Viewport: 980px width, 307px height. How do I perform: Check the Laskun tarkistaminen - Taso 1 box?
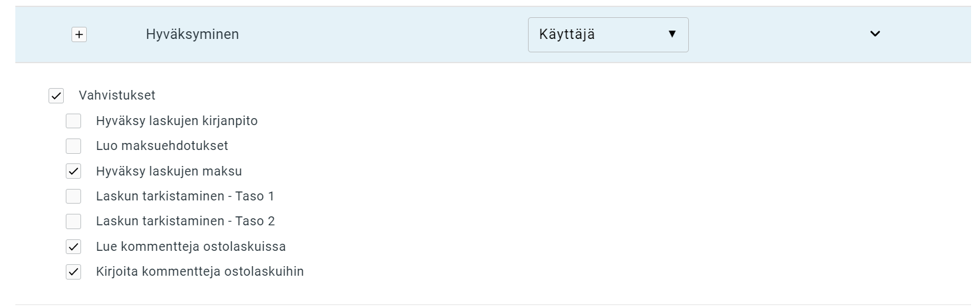pyautogui.click(x=73, y=197)
